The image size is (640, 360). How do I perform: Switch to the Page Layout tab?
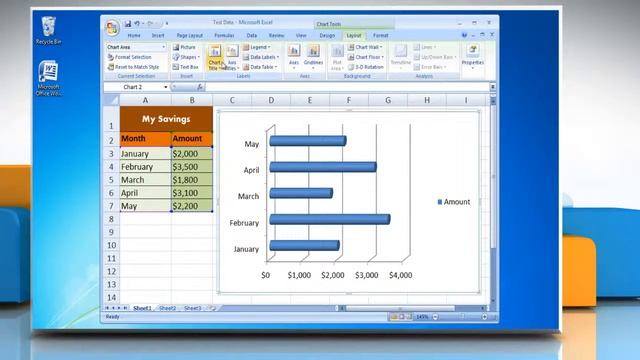[190, 36]
